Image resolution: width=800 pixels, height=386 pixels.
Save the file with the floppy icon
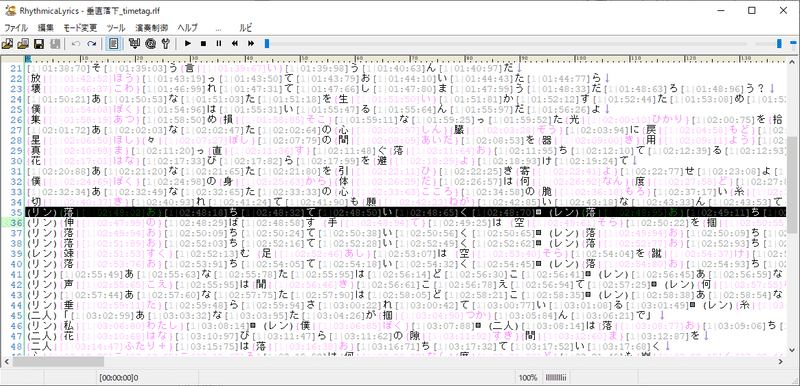[x=39, y=44]
